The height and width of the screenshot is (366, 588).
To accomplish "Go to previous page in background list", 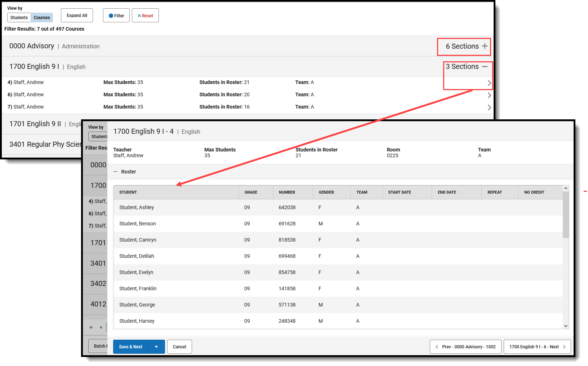I will 101,327.
